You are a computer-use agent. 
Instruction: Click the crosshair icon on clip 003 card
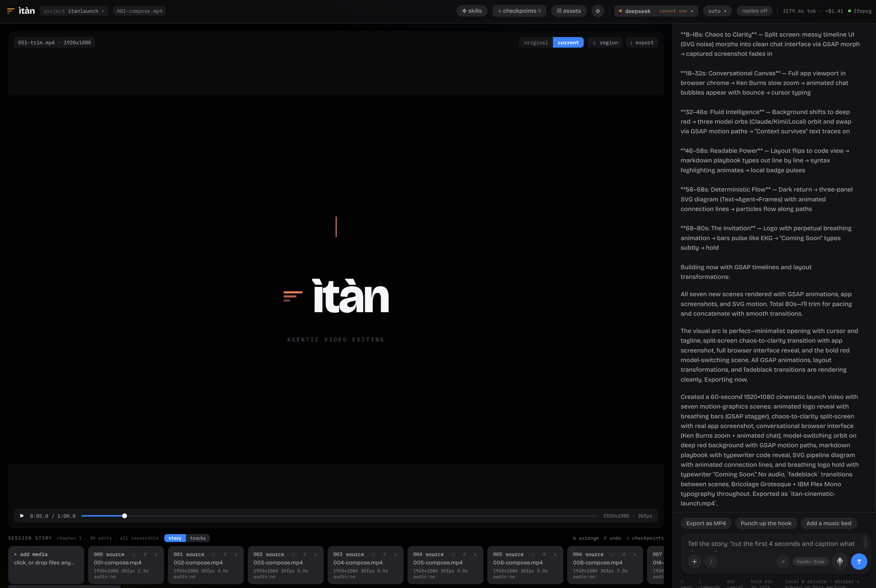coord(373,555)
